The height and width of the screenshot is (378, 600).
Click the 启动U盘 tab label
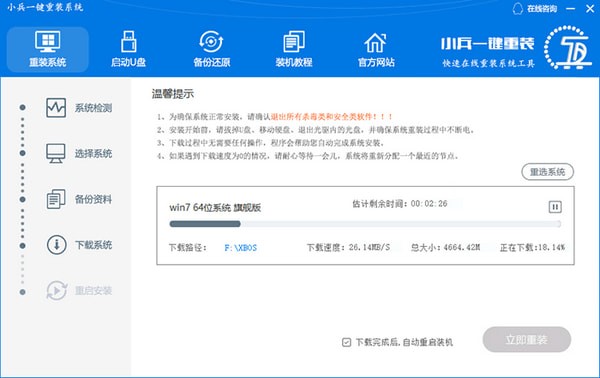click(129, 62)
